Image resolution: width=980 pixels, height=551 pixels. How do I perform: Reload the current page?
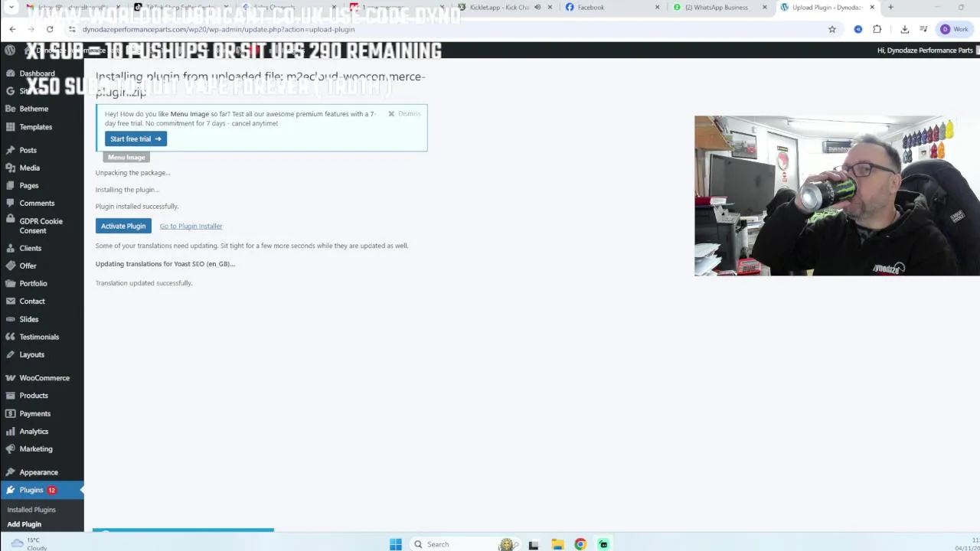click(x=50, y=29)
